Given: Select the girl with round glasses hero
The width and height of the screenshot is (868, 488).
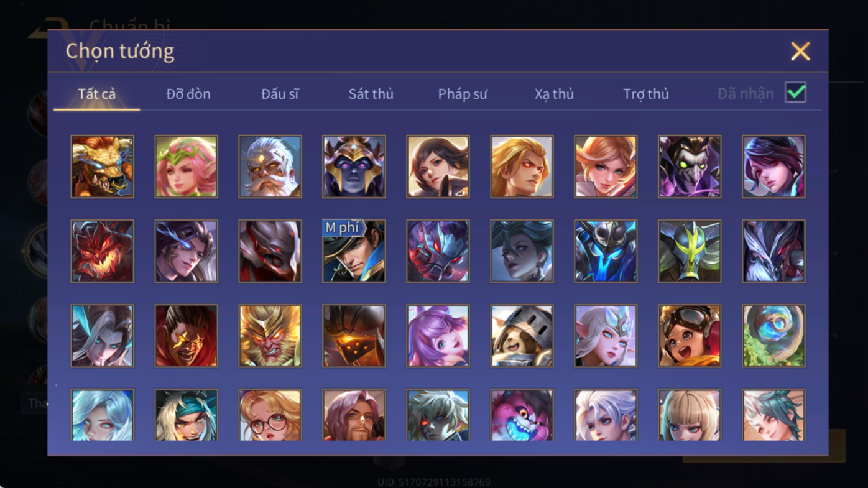Looking at the screenshot, I should click(270, 415).
